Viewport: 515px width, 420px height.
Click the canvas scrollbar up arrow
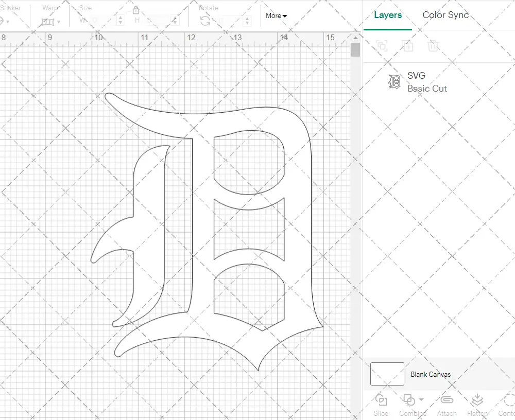point(355,38)
